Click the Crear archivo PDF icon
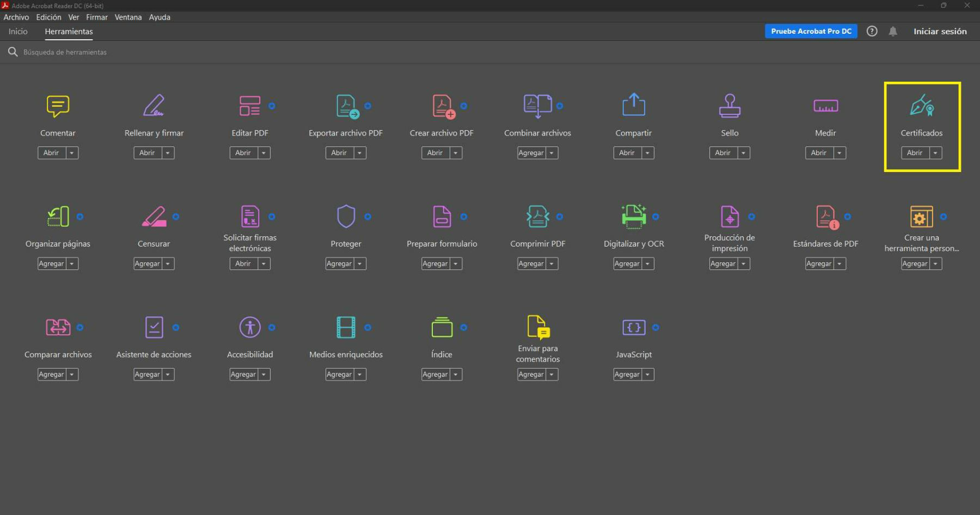980x515 pixels. (443, 106)
